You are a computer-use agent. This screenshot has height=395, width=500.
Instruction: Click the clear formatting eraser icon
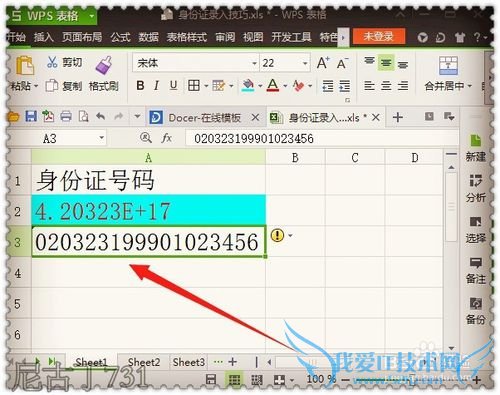click(x=298, y=86)
